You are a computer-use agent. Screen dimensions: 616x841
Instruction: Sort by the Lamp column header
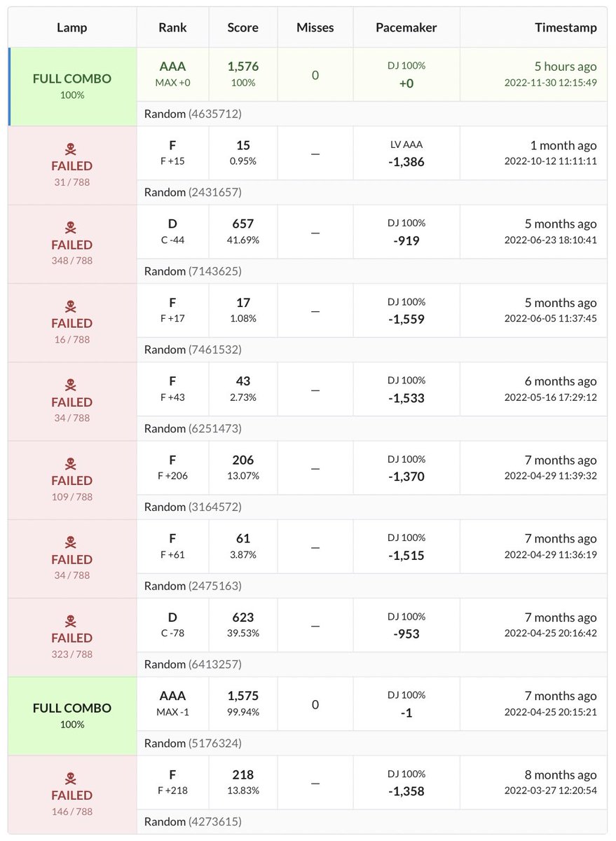[x=72, y=28]
